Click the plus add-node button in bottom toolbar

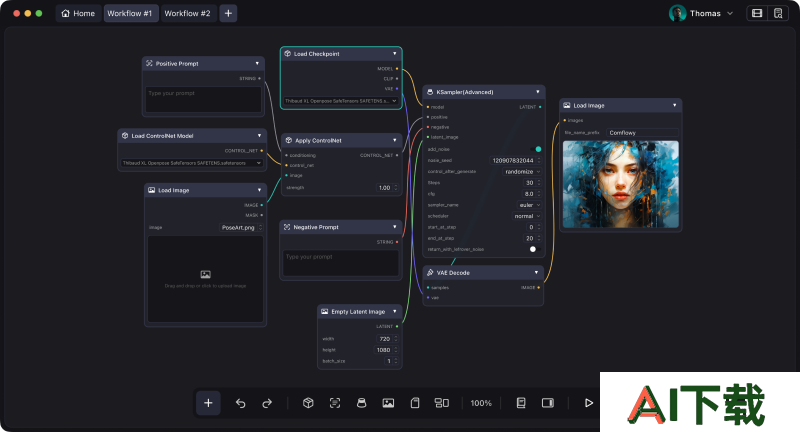coord(208,403)
